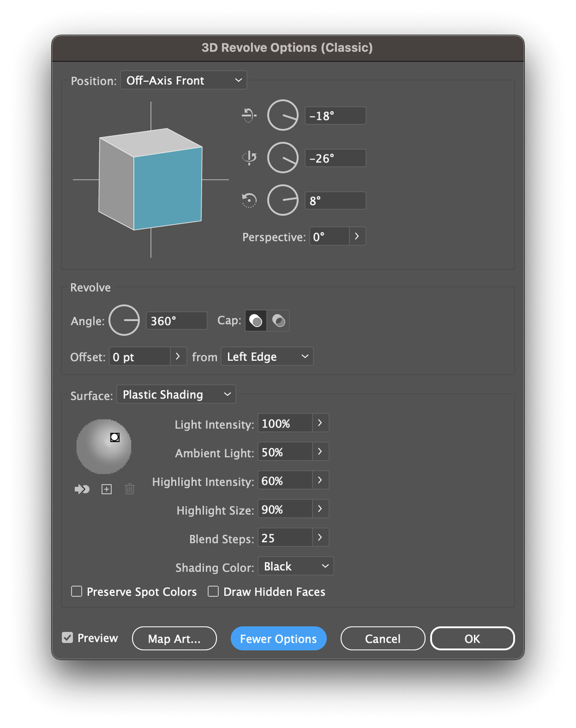Image resolution: width=576 pixels, height=728 pixels.
Task: Expand the Perspective slider arrow
Action: click(x=357, y=236)
